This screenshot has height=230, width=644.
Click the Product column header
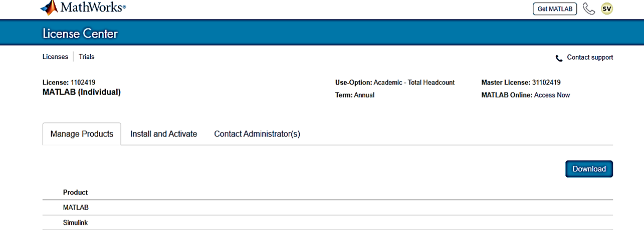click(75, 192)
